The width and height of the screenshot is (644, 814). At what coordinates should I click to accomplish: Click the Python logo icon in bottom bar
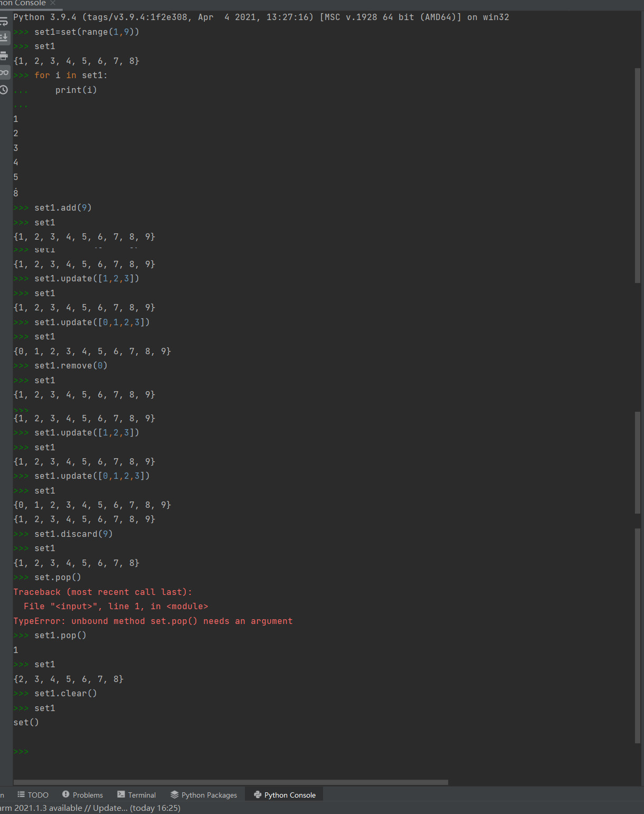pyautogui.click(x=258, y=794)
